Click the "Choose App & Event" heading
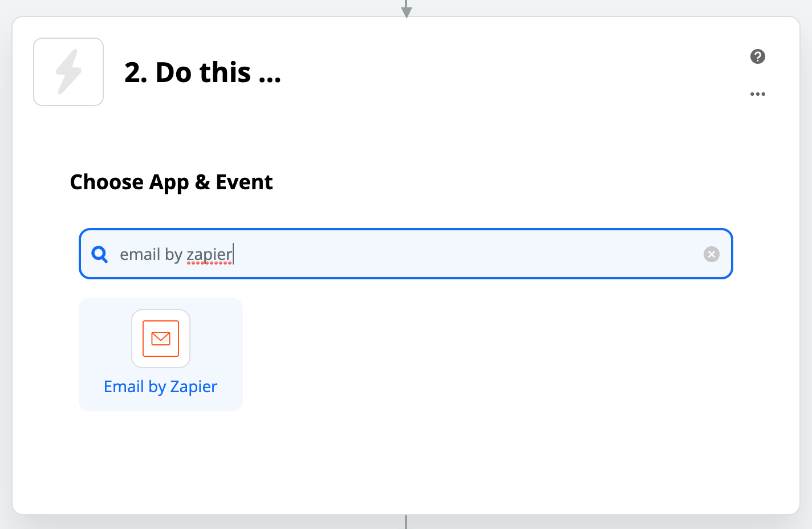 171,182
